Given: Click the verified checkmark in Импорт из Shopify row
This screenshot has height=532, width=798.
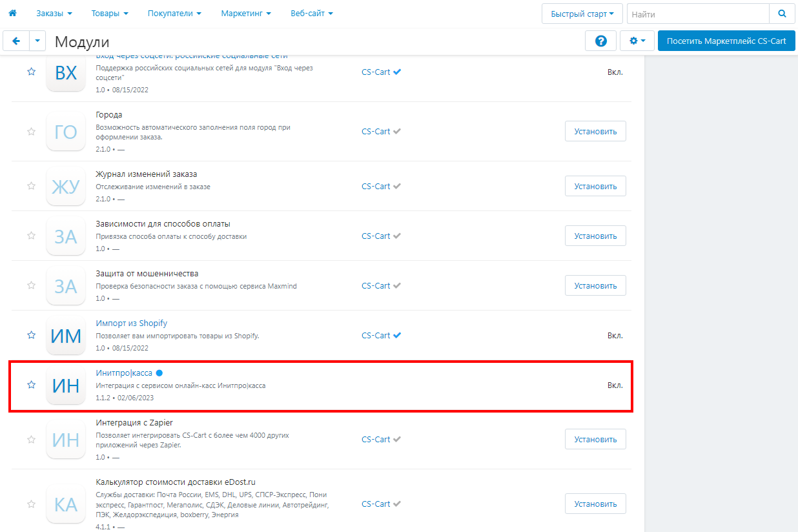Looking at the screenshot, I should (x=397, y=335).
